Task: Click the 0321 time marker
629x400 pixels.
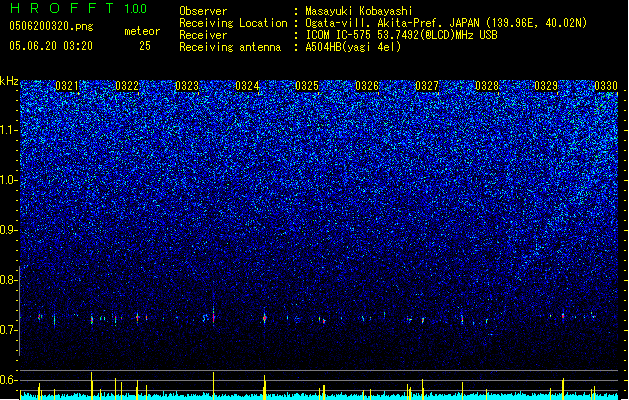Action: click(67, 86)
